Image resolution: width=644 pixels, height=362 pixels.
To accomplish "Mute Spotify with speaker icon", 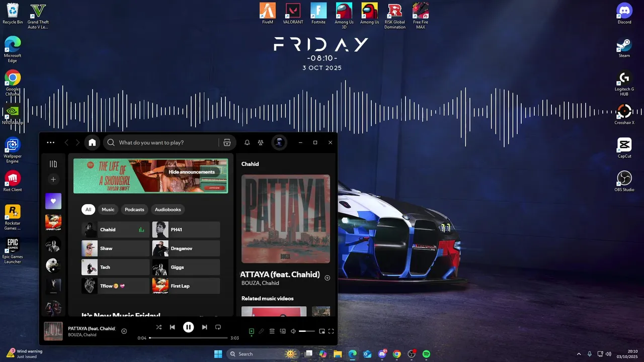I will coord(293,331).
